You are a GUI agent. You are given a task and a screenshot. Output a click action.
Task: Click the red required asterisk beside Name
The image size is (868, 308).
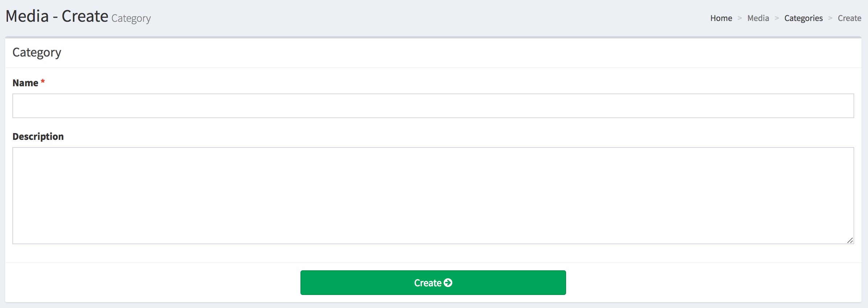coord(43,82)
